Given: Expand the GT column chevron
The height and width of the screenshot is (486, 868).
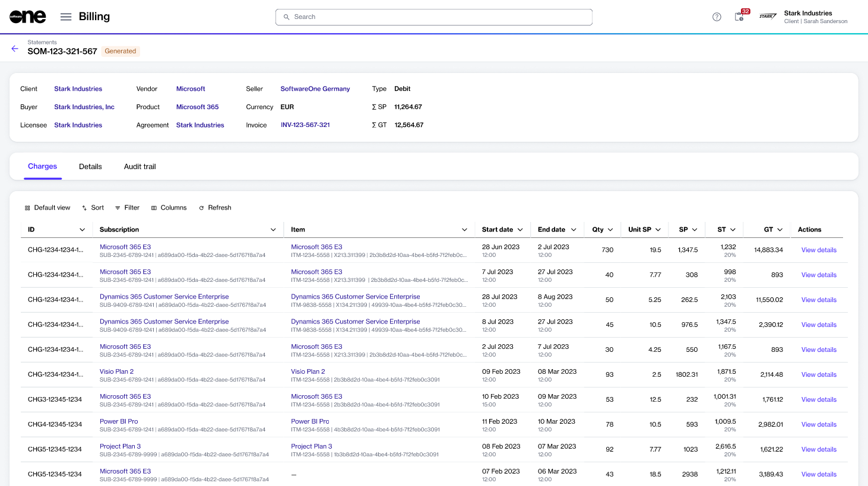Looking at the screenshot, I should [x=780, y=230].
